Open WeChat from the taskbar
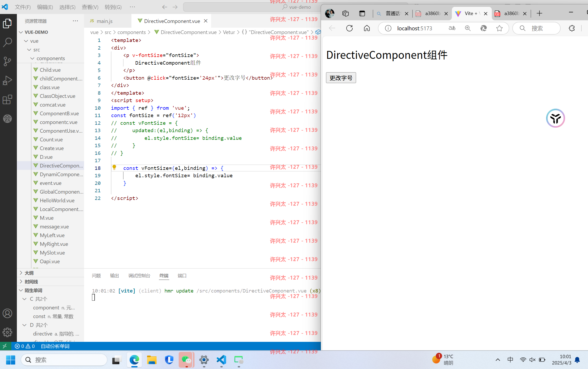The height and width of the screenshot is (369, 588). pyautogui.click(x=186, y=360)
